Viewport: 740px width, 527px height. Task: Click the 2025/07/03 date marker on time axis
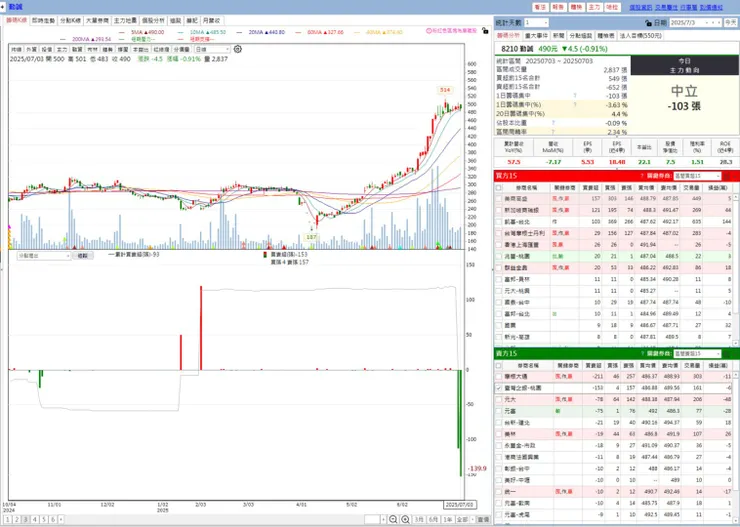(459, 505)
